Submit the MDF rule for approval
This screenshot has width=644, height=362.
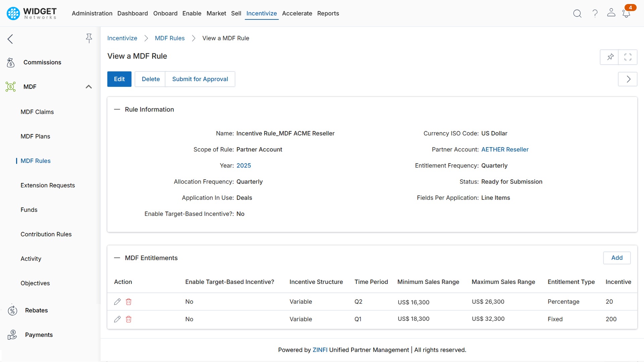200,79
